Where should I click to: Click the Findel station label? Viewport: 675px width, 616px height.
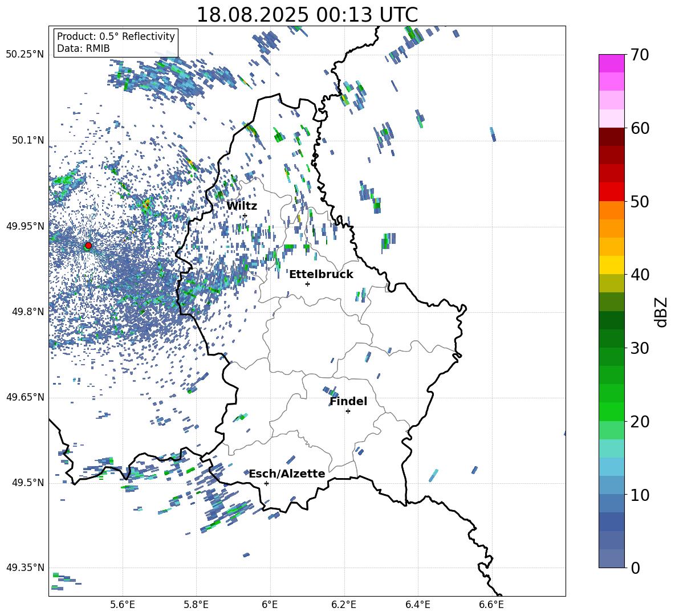coord(348,401)
